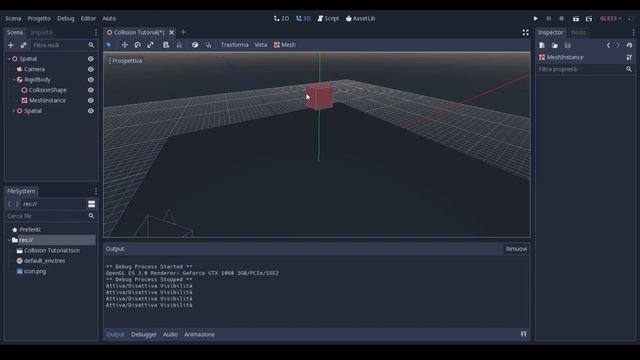
Task: Save the current resource in Inspector
Action: click(x=568, y=45)
